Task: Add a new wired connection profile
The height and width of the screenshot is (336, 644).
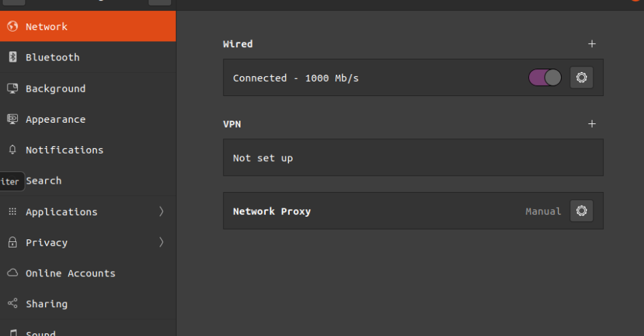Action: coord(592,44)
